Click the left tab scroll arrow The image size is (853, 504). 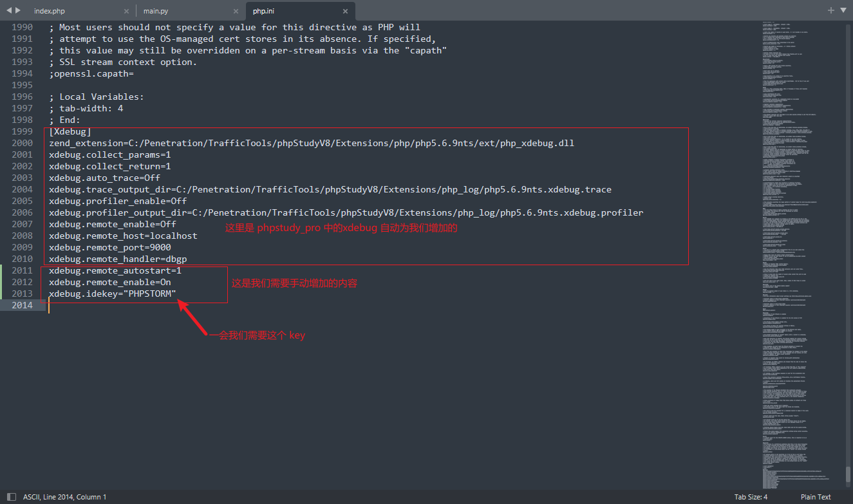point(9,10)
